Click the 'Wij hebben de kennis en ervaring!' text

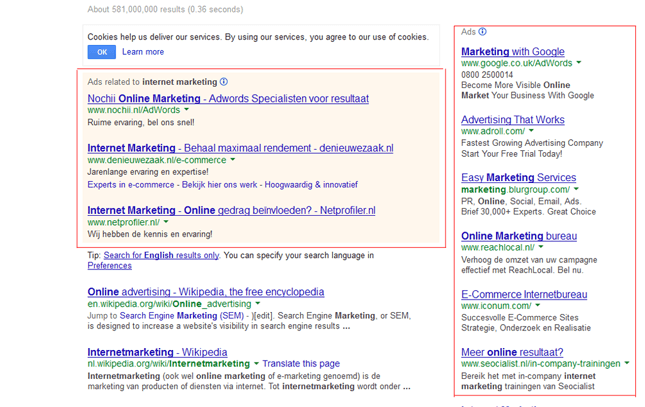150,234
